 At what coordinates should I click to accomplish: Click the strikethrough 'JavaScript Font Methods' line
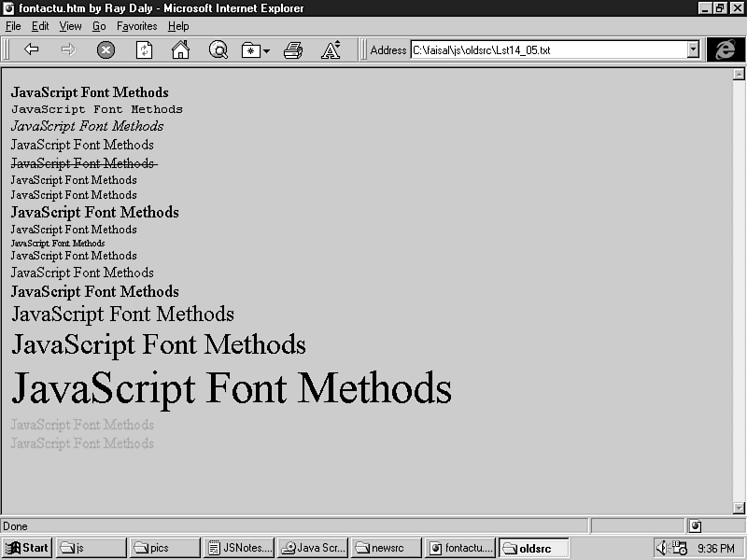point(84,163)
